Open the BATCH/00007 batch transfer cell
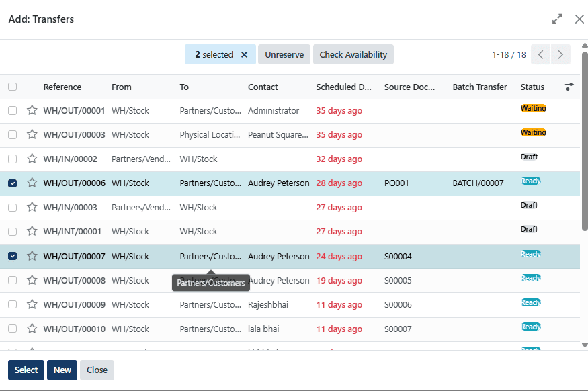Viewport: 588px width, 391px height. click(x=478, y=183)
